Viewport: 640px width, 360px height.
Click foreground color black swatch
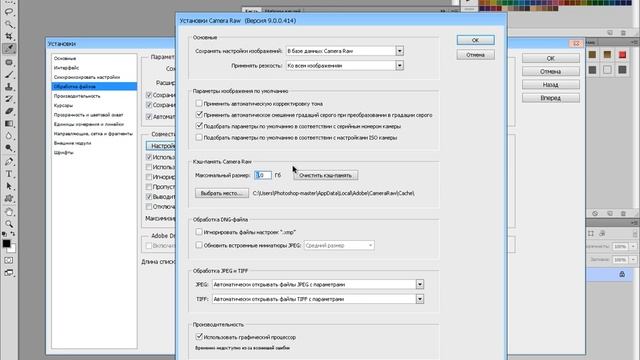coord(6,244)
